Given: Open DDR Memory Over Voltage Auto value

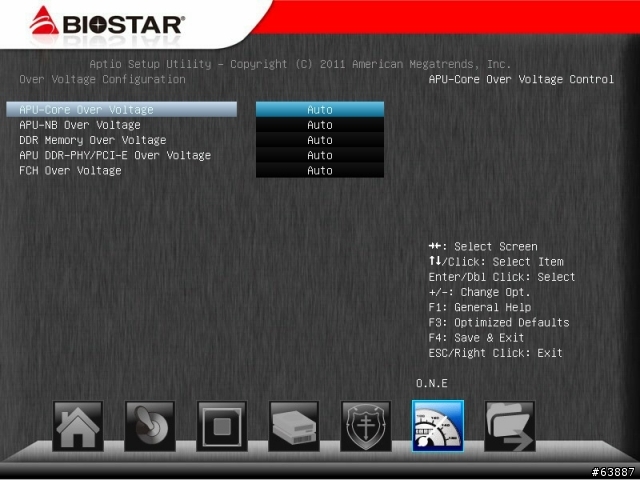Looking at the screenshot, I should pyautogui.click(x=320, y=140).
